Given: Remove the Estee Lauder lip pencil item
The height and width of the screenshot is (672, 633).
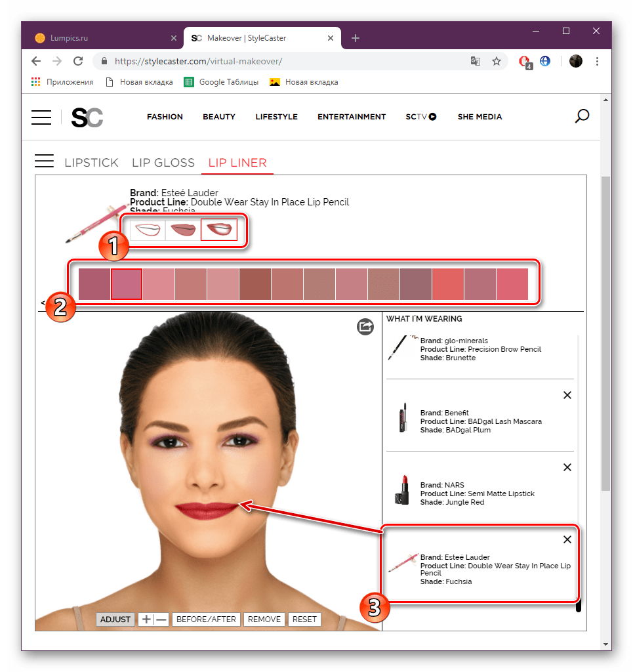Looking at the screenshot, I should (x=567, y=539).
